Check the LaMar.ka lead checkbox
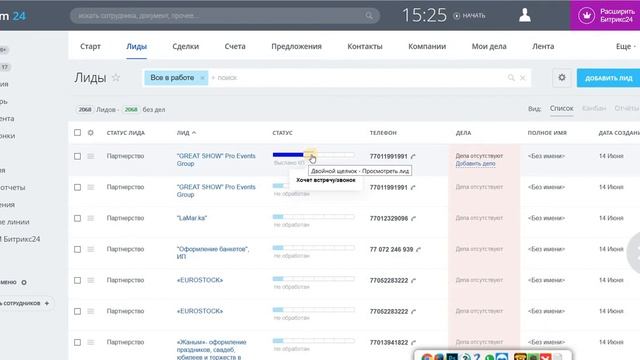This screenshot has width=640, height=360. (78, 218)
